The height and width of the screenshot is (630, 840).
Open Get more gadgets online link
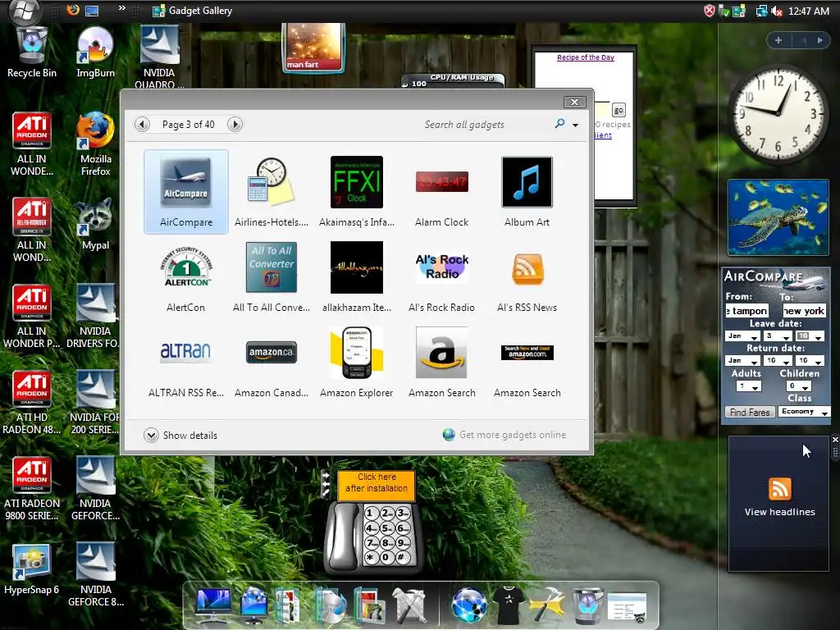pos(504,435)
